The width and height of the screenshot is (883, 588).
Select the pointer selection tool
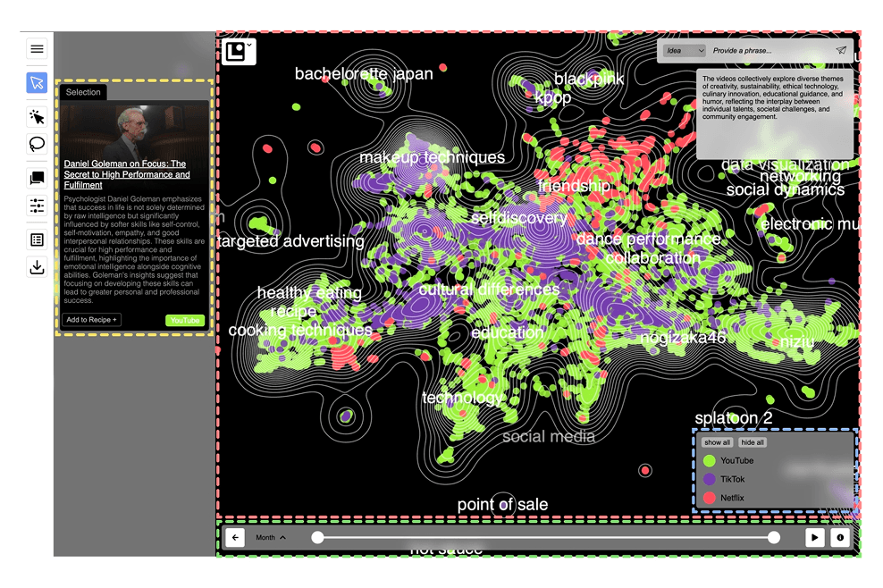(38, 83)
